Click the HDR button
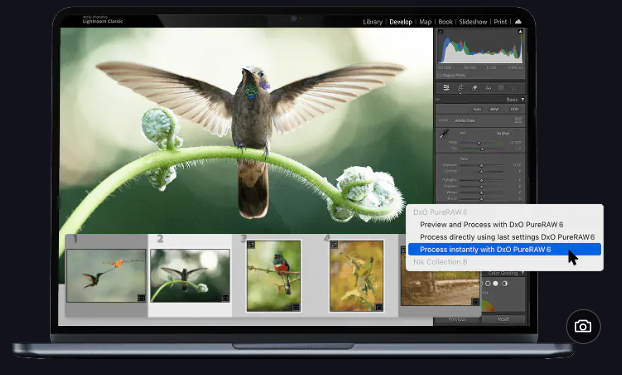Viewport: 622px width, 375px height. (x=514, y=109)
